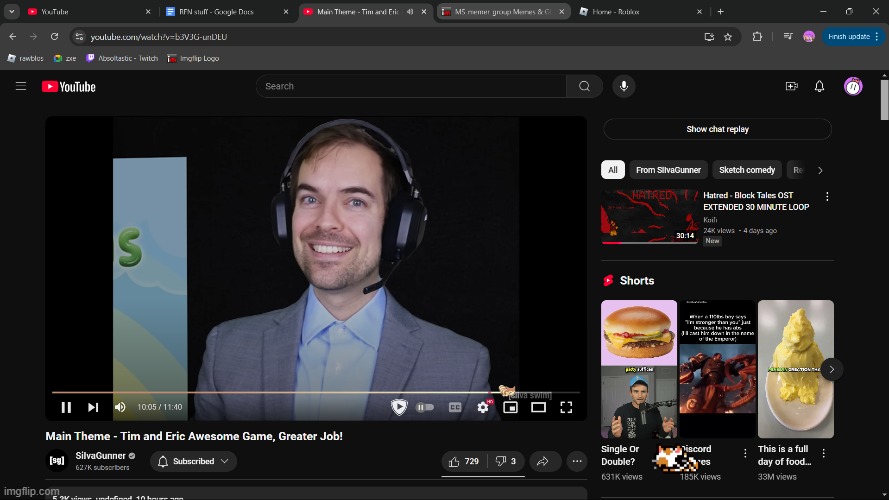Open options for 'This is a full day' short
The height and width of the screenshot is (500, 889).
click(x=823, y=453)
